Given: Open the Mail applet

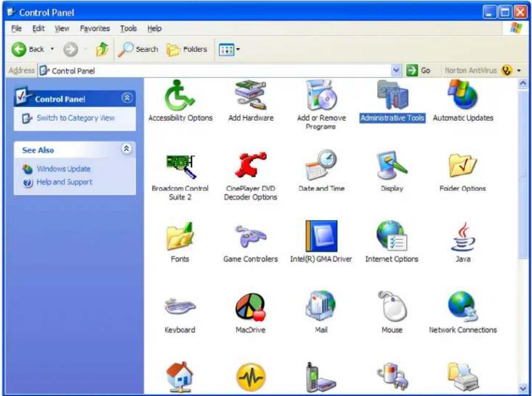Looking at the screenshot, I should point(321,313).
